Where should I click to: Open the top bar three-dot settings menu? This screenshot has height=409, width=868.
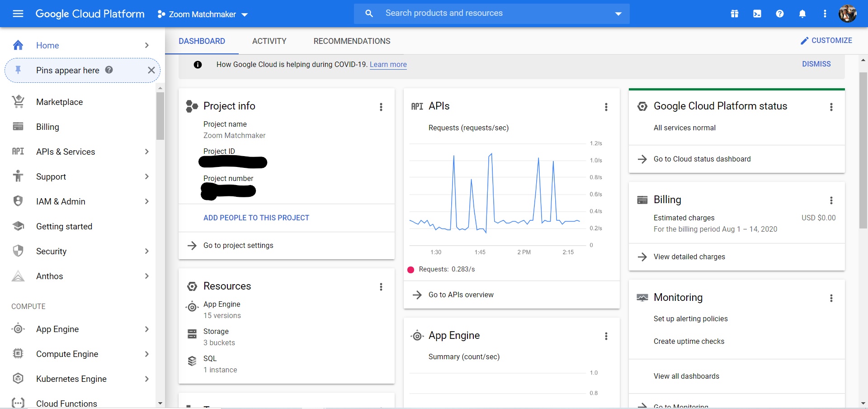pyautogui.click(x=825, y=14)
